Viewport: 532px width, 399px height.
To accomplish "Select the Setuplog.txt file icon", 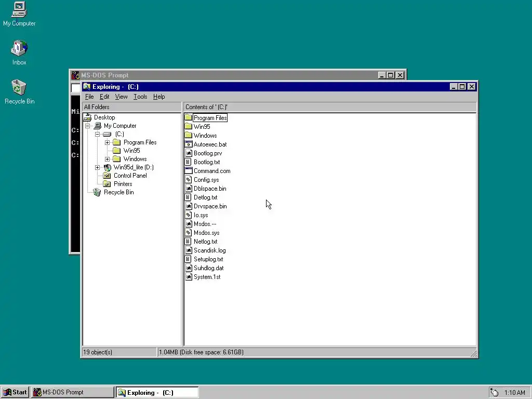I will pyautogui.click(x=188, y=259).
